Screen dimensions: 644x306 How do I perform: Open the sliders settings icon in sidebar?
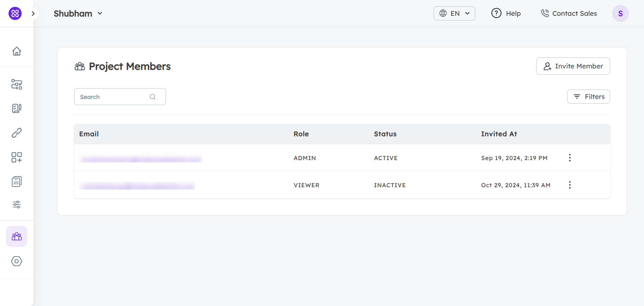(17, 204)
